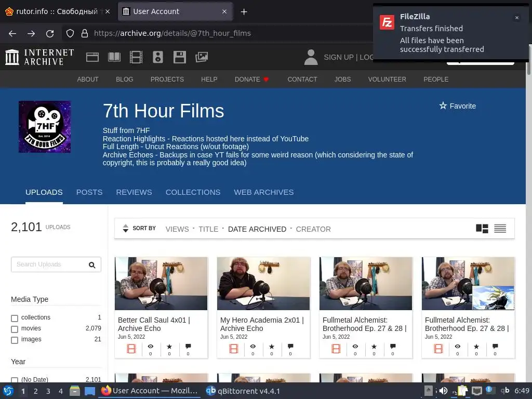Click the search magnifier in Search Uploads
The width and height of the screenshot is (532, 399).
pos(92,265)
